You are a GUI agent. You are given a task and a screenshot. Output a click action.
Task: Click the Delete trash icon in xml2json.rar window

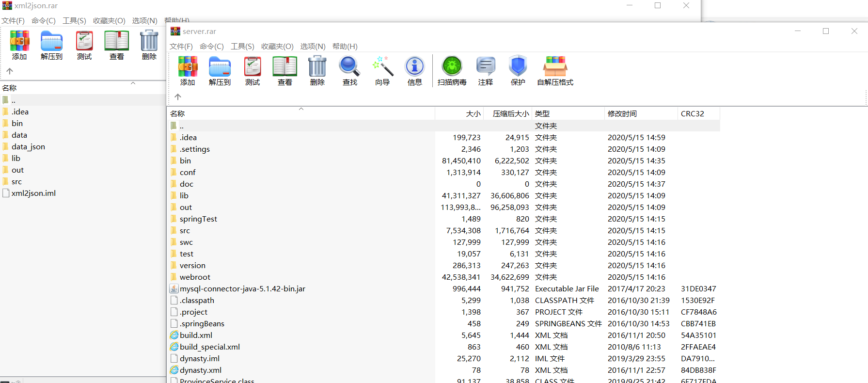click(x=149, y=41)
